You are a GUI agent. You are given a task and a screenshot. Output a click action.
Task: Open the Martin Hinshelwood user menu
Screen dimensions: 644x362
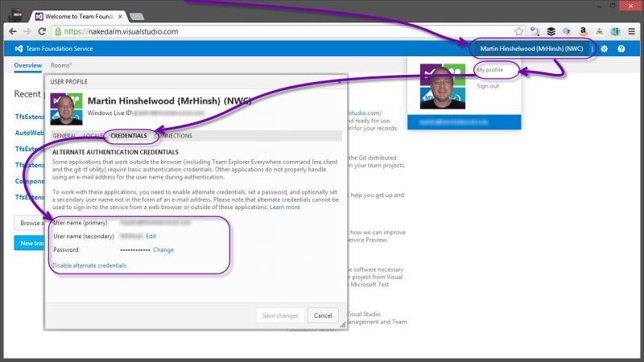[531, 48]
